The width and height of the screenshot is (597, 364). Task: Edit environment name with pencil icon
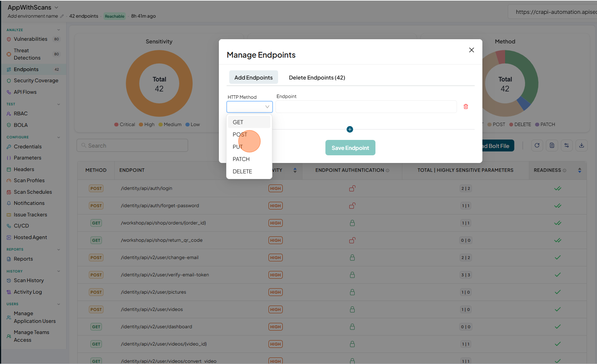[62, 16]
